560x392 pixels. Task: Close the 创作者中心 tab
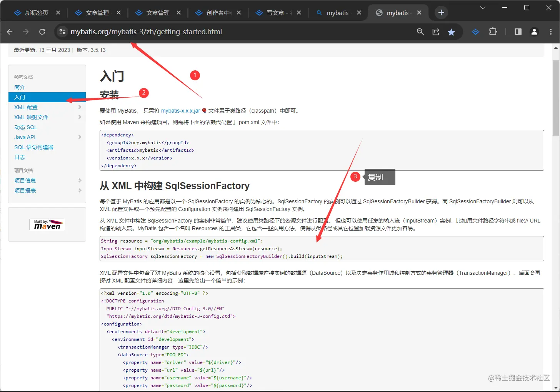coord(239,13)
